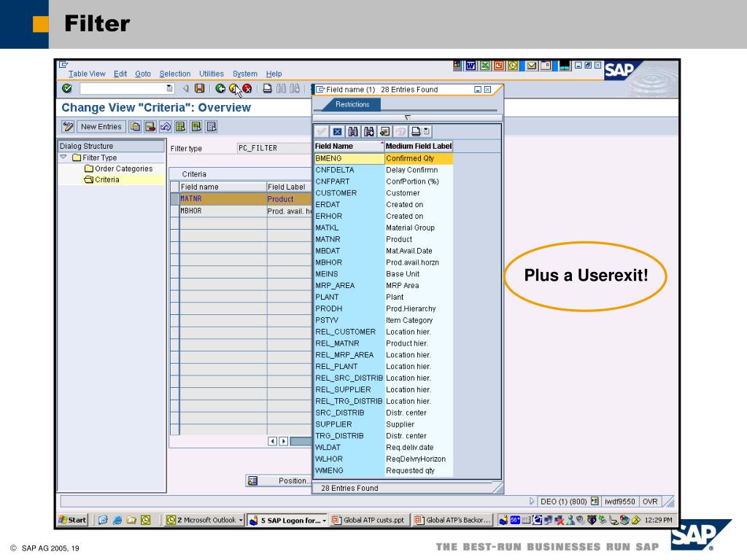The width and height of the screenshot is (747, 560).
Task: Click the red Cancel icon
Action: click(247, 88)
